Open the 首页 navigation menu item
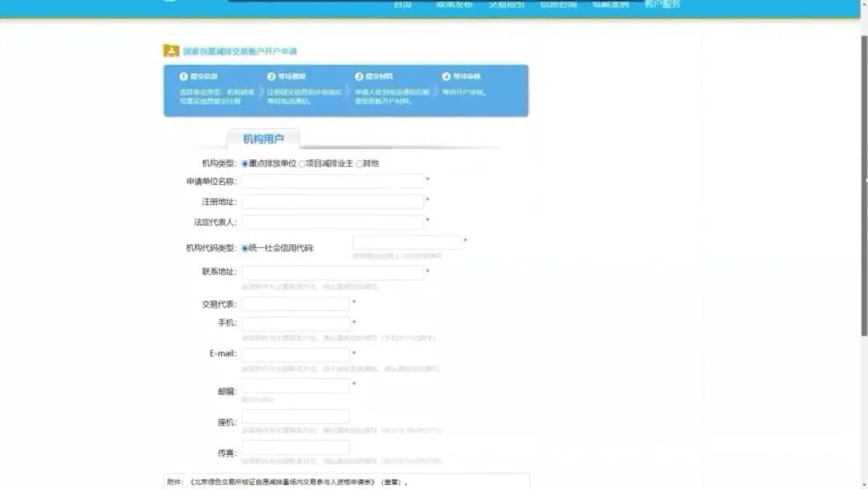This screenshot has width=868, height=489. [402, 5]
